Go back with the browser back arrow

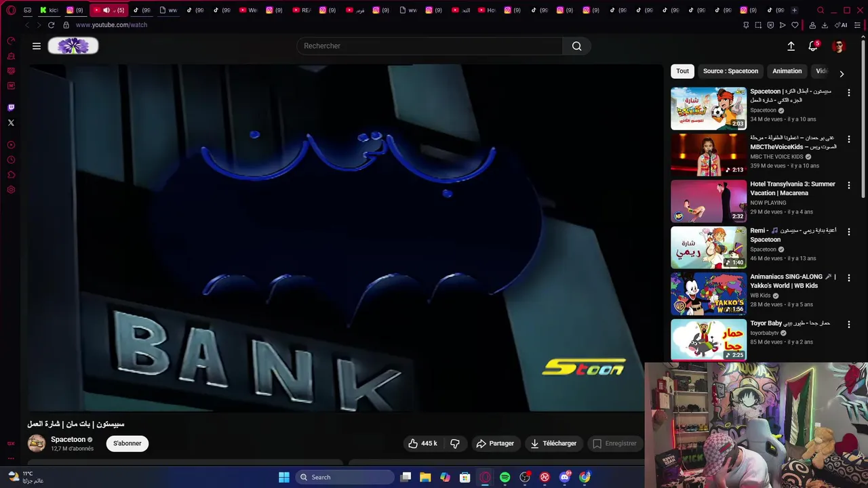(x=27, y=25)
